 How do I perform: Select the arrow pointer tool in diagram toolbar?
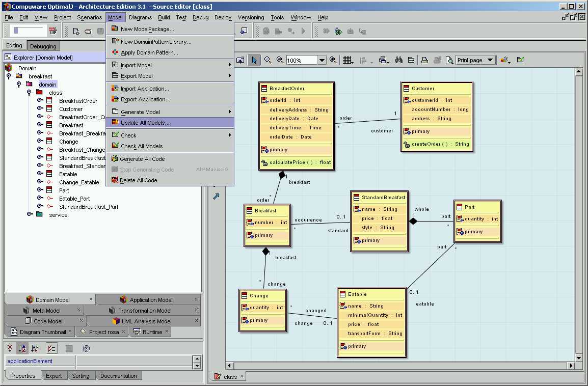tap(254, 60)
